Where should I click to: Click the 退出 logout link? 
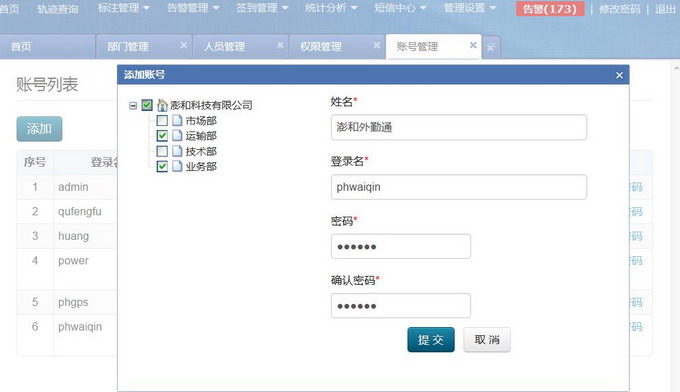[665, 9]
